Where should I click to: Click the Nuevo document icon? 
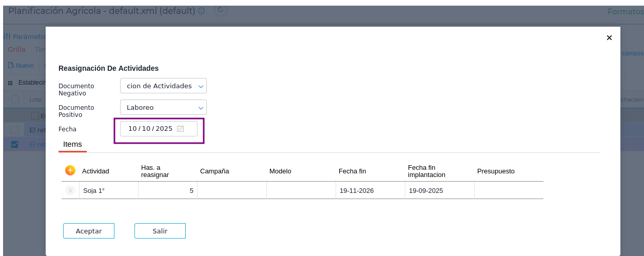coord(10,66)
